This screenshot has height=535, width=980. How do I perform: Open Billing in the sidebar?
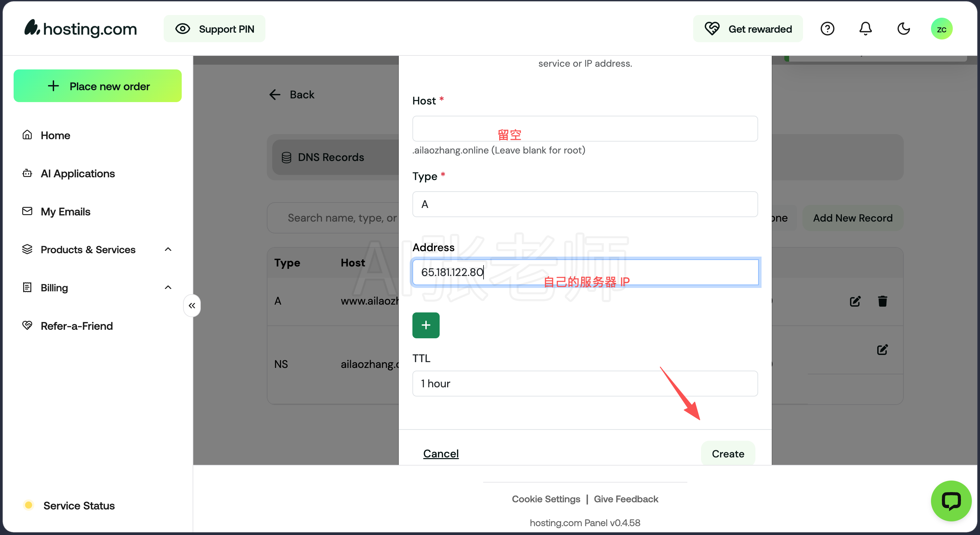coord(54,288)
